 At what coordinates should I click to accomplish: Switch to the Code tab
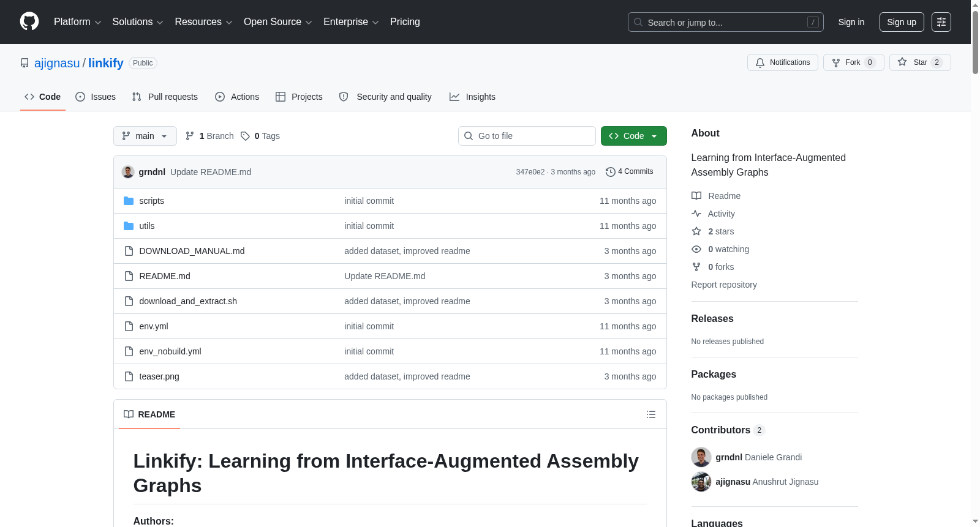pos(42,97)
